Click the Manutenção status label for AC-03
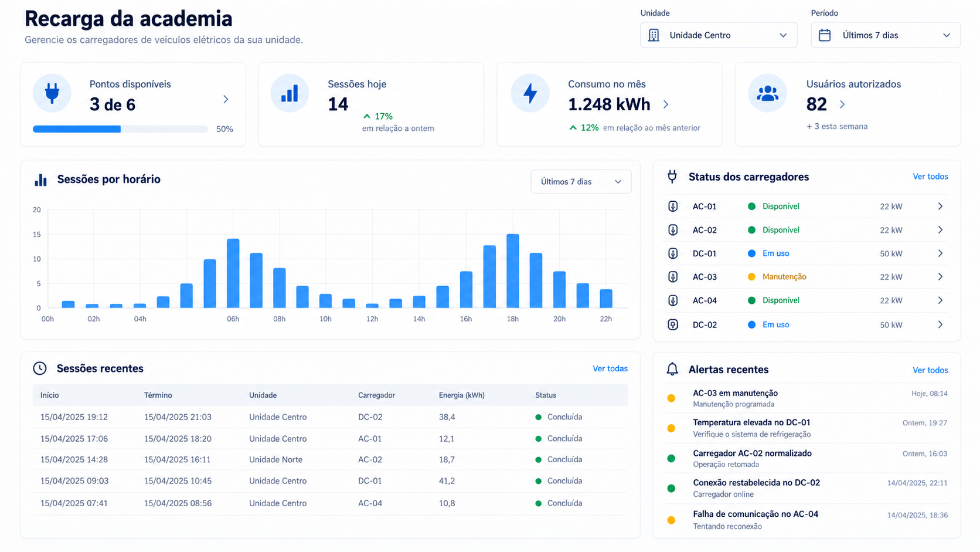The height and width of the screenshot is (552, 980). pyautogui.click(x=784, y=277)
